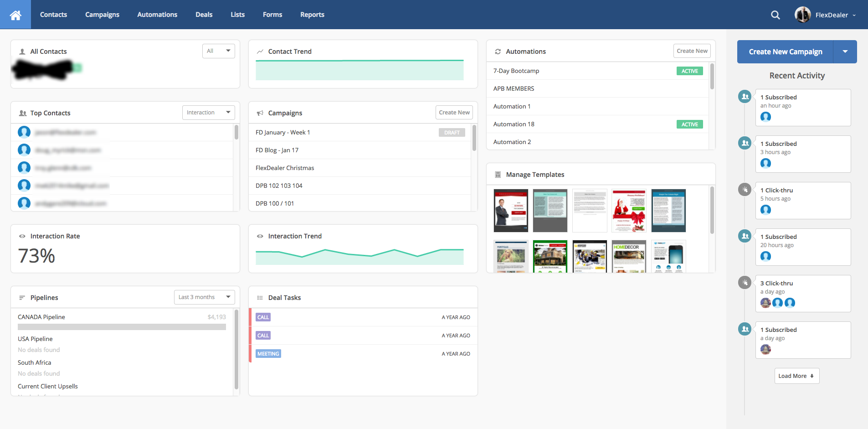The image size is (868, 429).
Task: Click the Automations panel refresh icon
Action: pyautogui.click(x=498, y=52)
